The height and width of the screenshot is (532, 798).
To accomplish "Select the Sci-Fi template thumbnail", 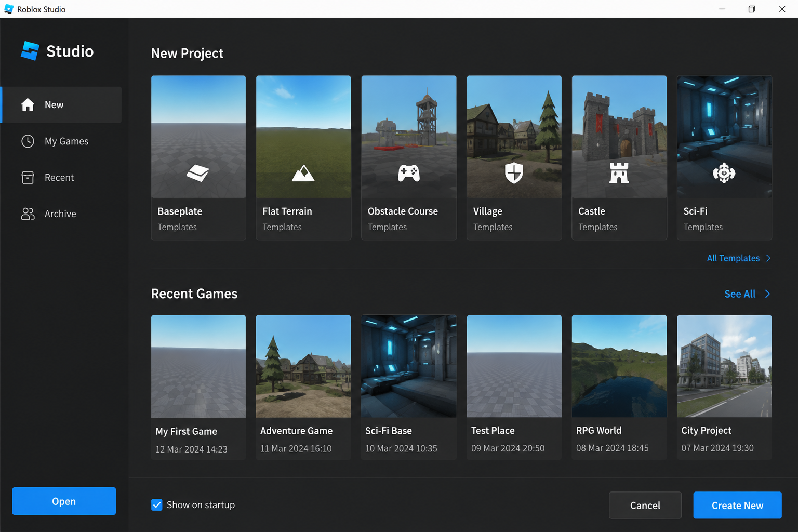I will pos(724,137).
